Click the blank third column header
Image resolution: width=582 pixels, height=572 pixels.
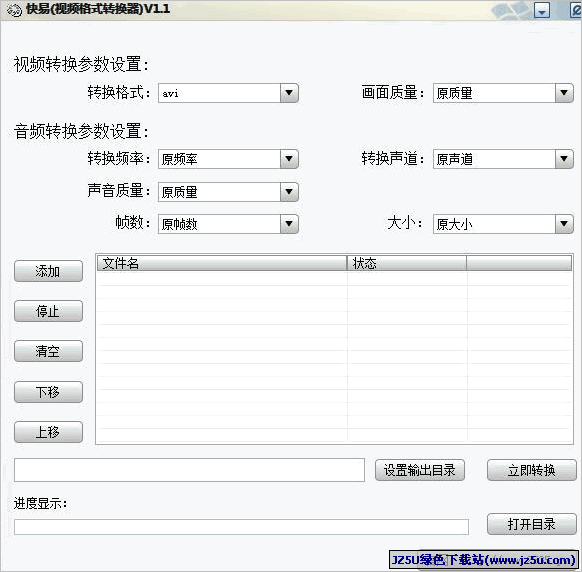coord(519,263)
